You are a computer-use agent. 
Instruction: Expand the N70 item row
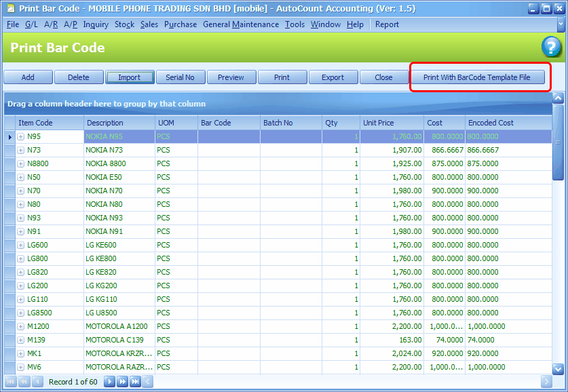(x=20, y=191)
